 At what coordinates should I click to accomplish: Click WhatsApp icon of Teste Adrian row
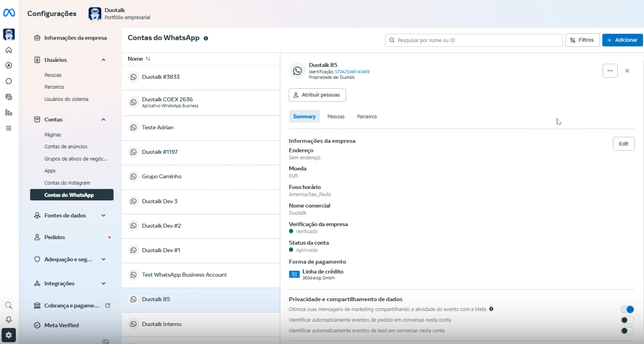(133, 127)
